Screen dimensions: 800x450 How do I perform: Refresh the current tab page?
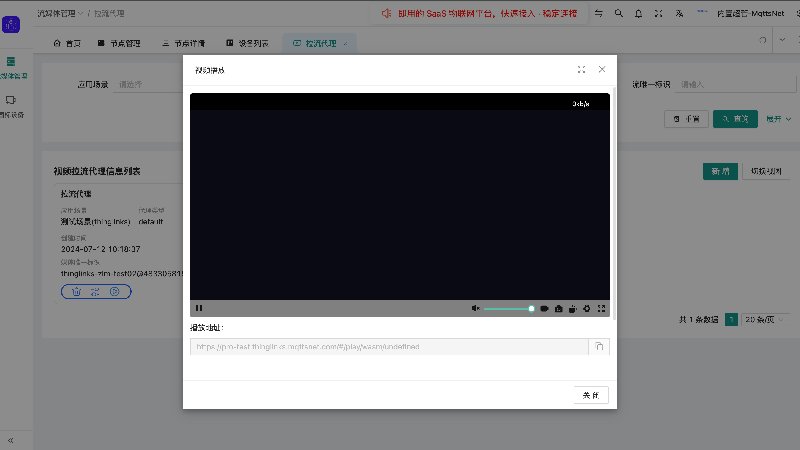pos(763,40)
